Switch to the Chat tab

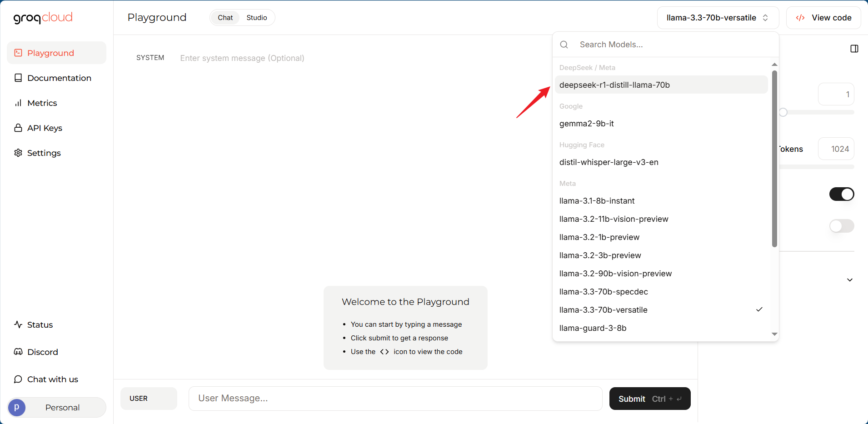tap(225, 18)
